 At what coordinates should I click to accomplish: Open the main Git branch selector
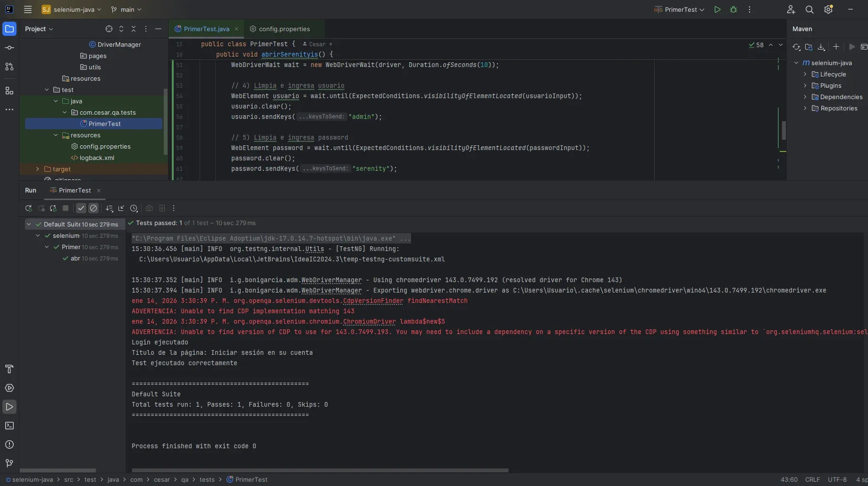[126, 9]
